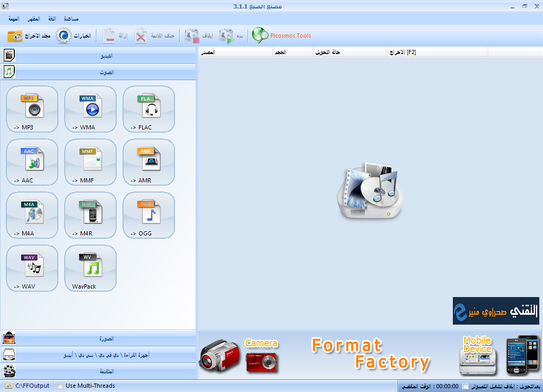Image resolution: width=543 pixels, height=392 pixels.
Task: Click the start conversion toolbar icon
Action: (x=226, y=36)
